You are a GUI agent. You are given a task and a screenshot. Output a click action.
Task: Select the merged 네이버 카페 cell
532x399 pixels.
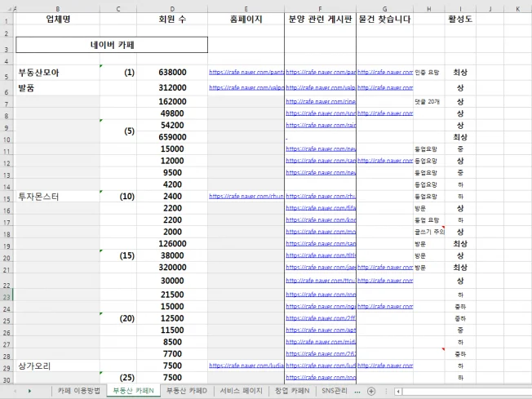pyautogui.click(x=112, y=45)
